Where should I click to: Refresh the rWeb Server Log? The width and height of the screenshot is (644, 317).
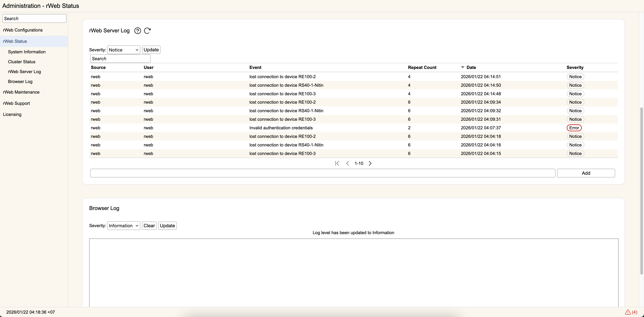click(x=147, y=31)
